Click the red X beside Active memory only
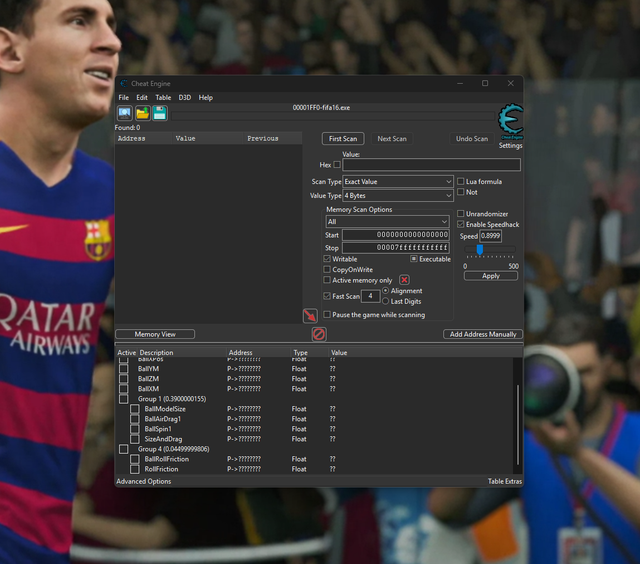Viewport: 640px width, 564px height. pyautogui.click(x=404, y=281)
